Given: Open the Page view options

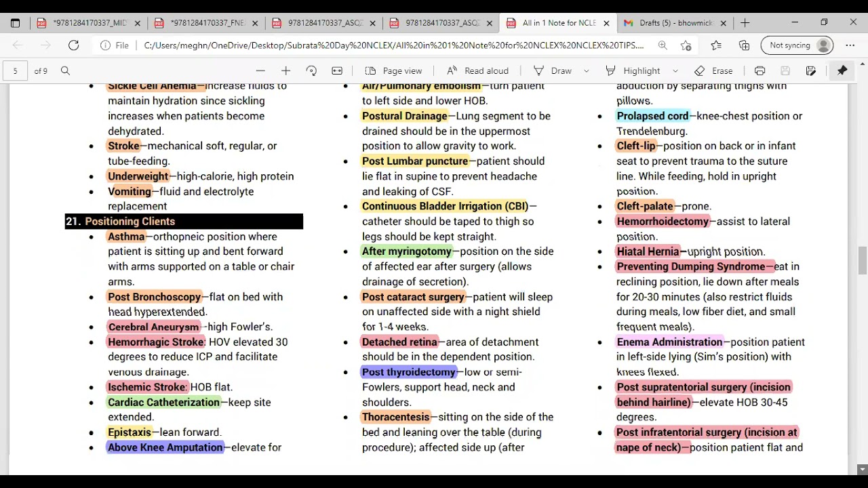Looking at the screenshot, I should pyautogui.click(x=393, y=70).
